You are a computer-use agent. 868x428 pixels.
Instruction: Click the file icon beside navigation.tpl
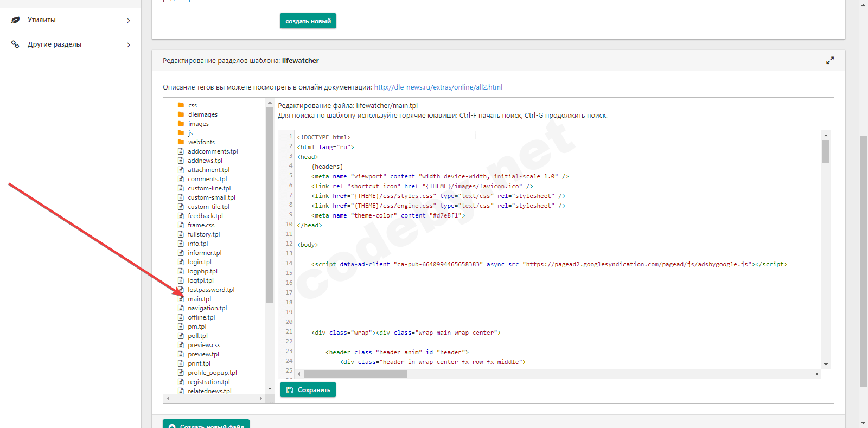tap(181, 308)
